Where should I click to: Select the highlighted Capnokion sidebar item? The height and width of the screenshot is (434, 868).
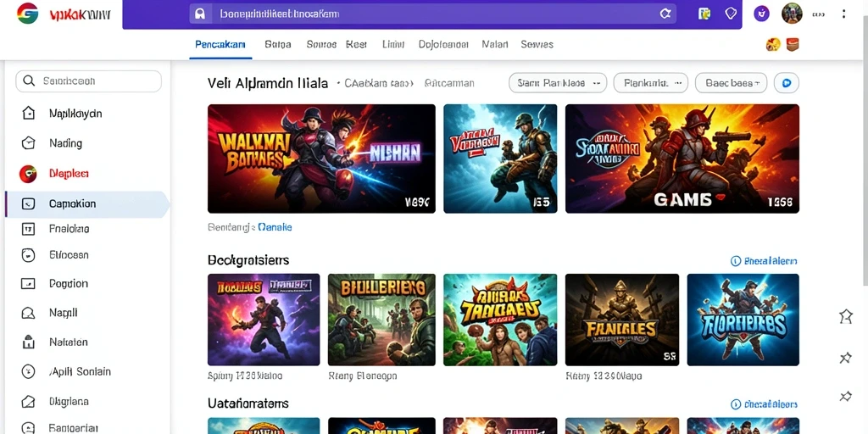pyautogui.click(x=87, y=203)
